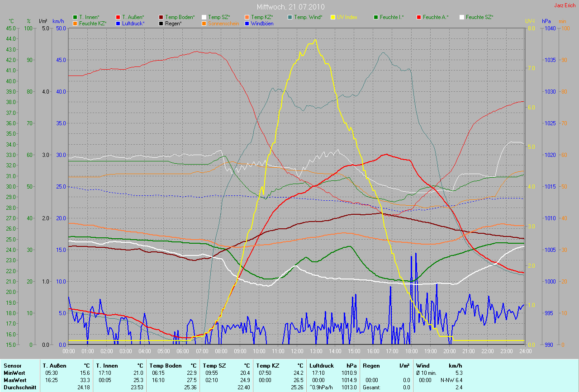Click the dark red Temp Boden legend marker

point(161,17)
